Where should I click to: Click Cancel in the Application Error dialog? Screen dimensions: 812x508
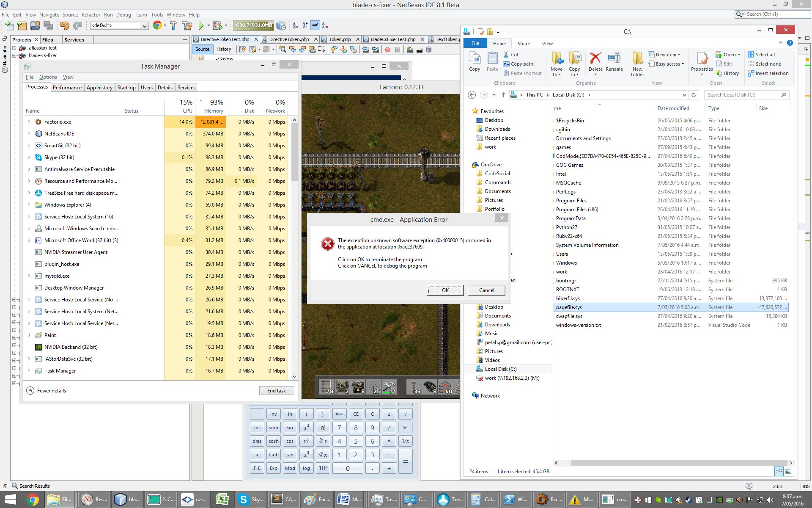pos(487,290)
